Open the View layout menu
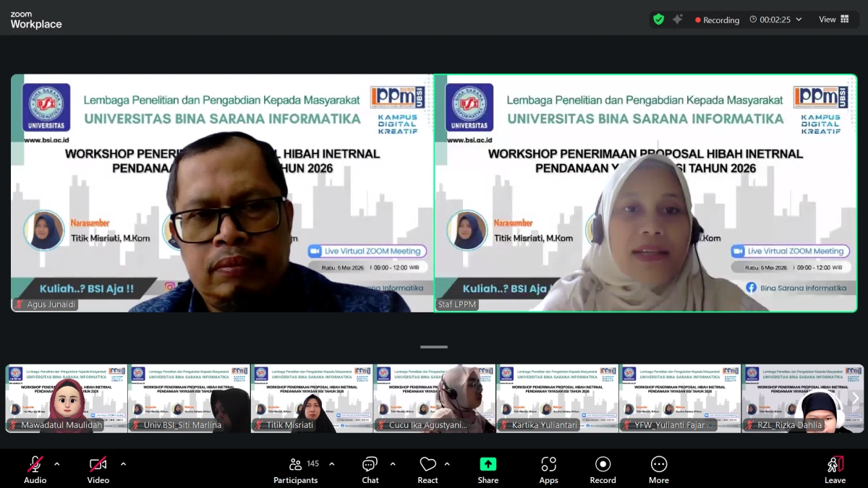This screenshot has height=488, width=868. pos(834,20)
